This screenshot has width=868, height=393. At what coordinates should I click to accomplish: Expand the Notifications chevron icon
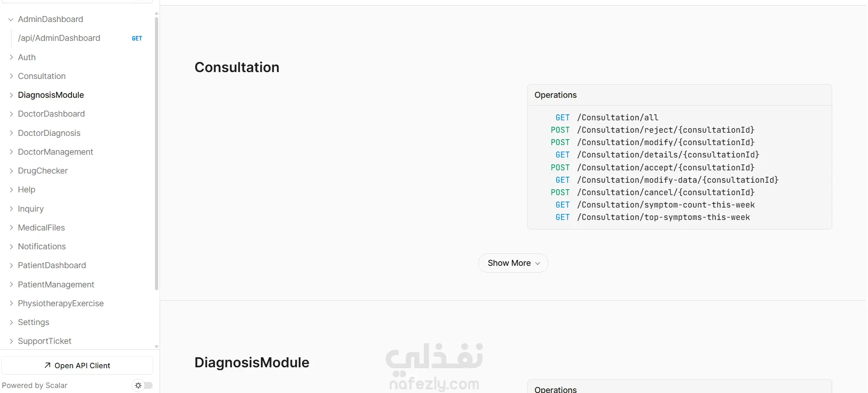point(11,247)
